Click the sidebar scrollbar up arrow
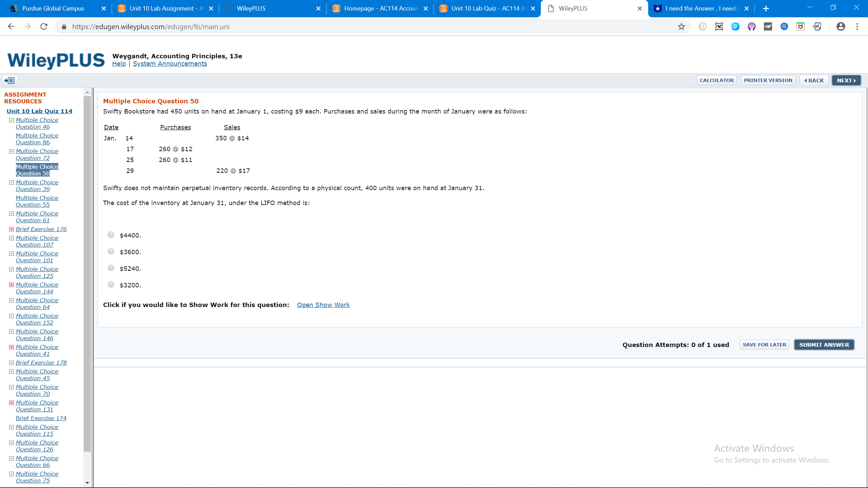The width and height of the screenshot is (868, 488). point(87,91)
